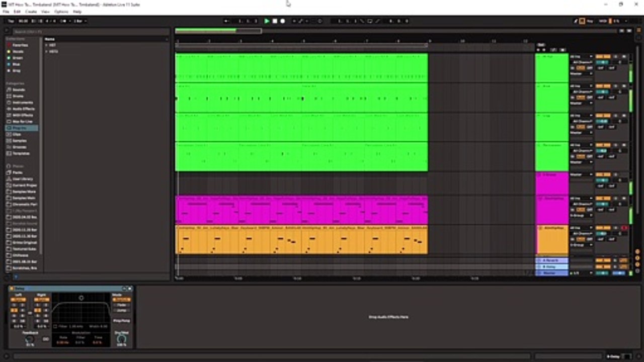
Task: Click the Name column header
Action: [106, 39]
